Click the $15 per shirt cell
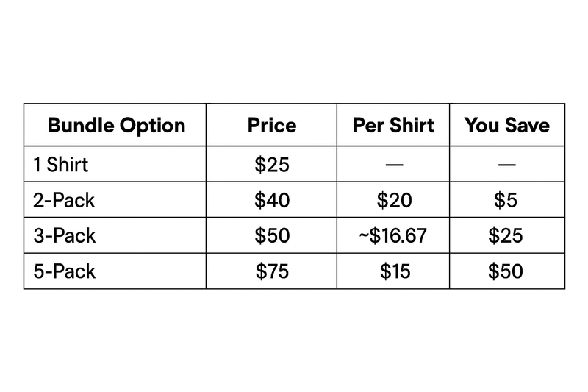The height and width of the screenshot is (392, 588). 395,271
